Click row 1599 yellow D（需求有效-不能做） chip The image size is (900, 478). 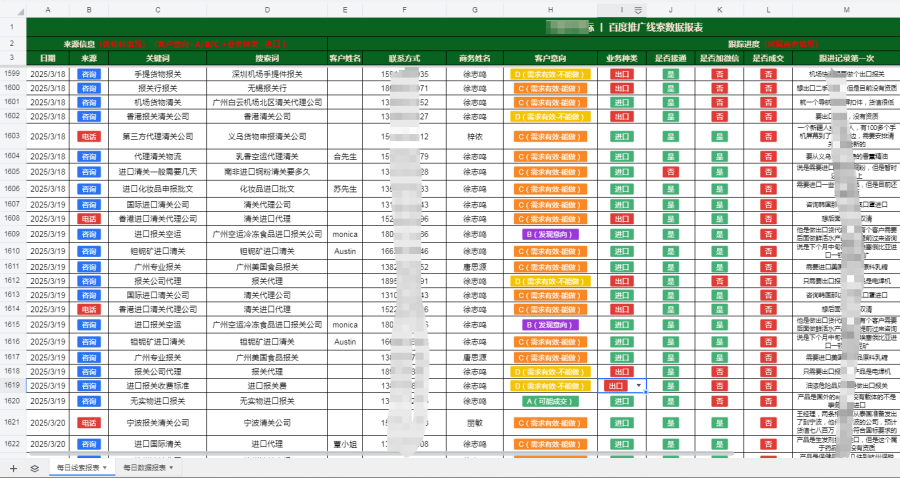(x=551, y=74)
